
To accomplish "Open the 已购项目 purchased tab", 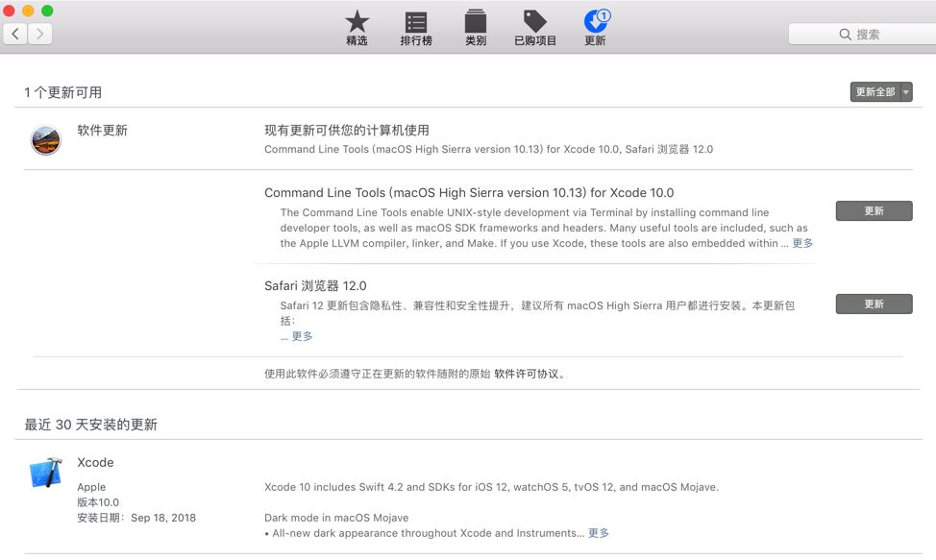I will coord(535,28).
